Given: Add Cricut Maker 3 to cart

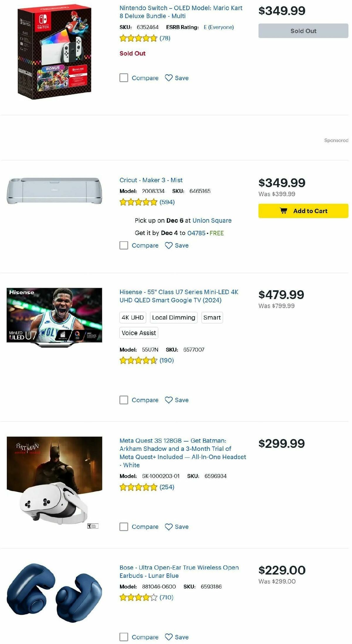Looking at the screenshot, I should (x=303, y=211).
